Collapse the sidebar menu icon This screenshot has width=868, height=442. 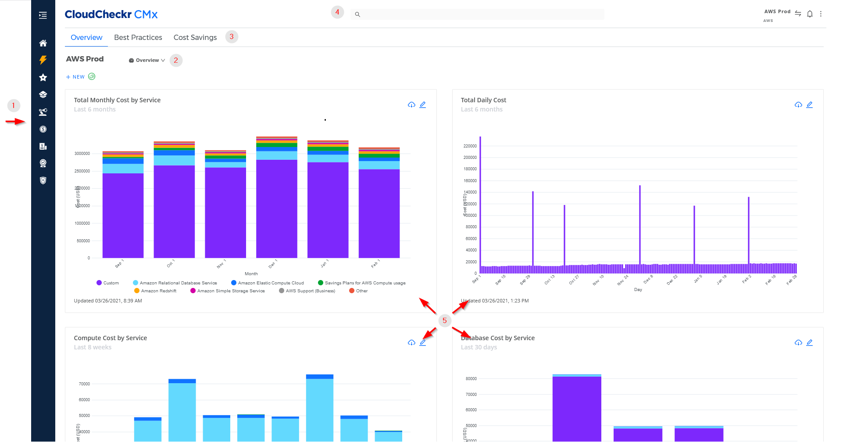[43, 15]
